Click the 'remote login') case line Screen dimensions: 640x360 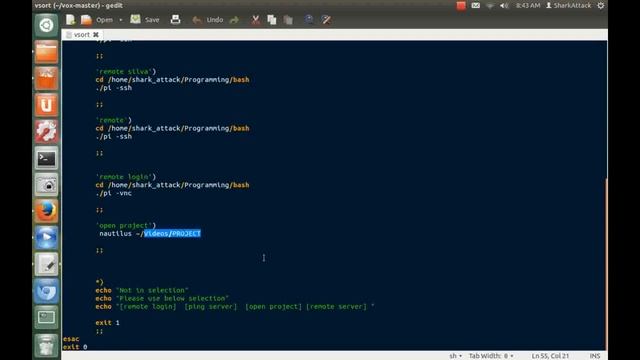click(126, 177)
